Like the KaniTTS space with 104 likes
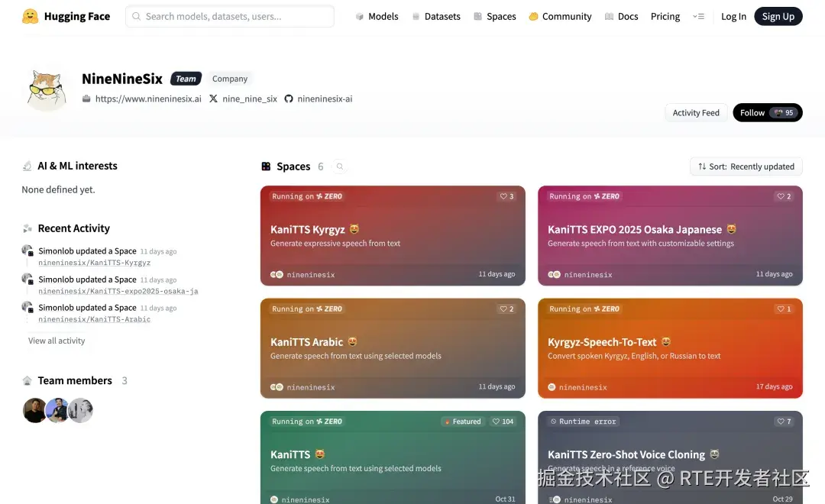The height and width of the screenshot is (504, 825). coord(503,422)
